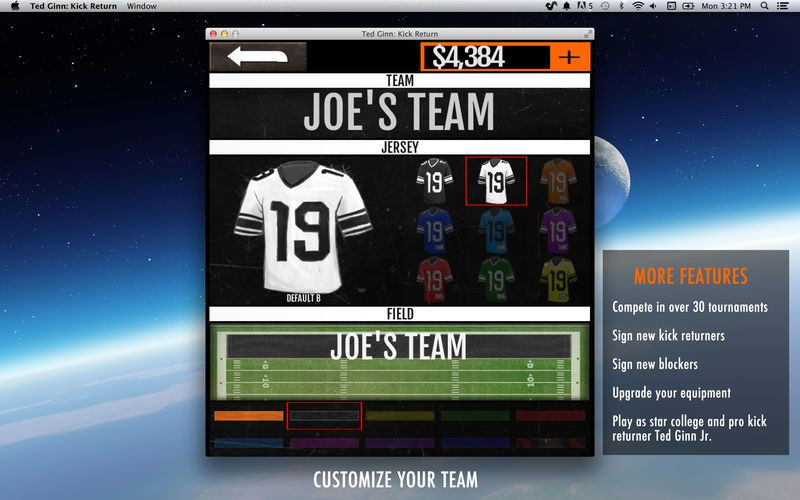Pick the navy blue end zone color
The image size is (800, 500).
coord(475,443)
